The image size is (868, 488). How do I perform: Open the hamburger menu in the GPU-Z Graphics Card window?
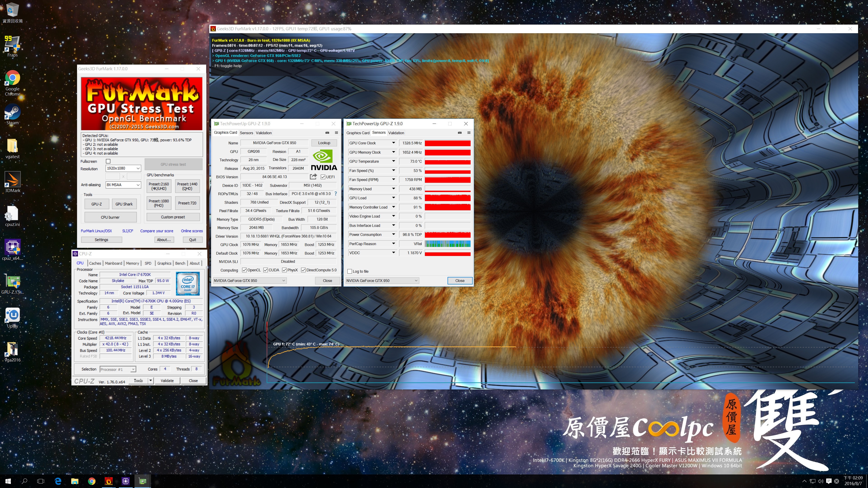coord(336,133)
